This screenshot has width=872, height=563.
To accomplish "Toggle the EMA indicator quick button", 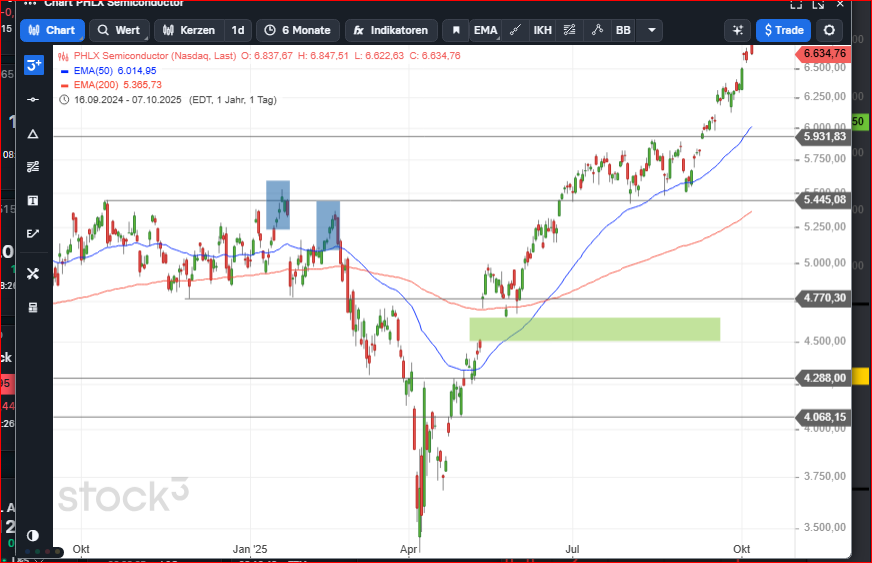I will [x=485, y=30].
